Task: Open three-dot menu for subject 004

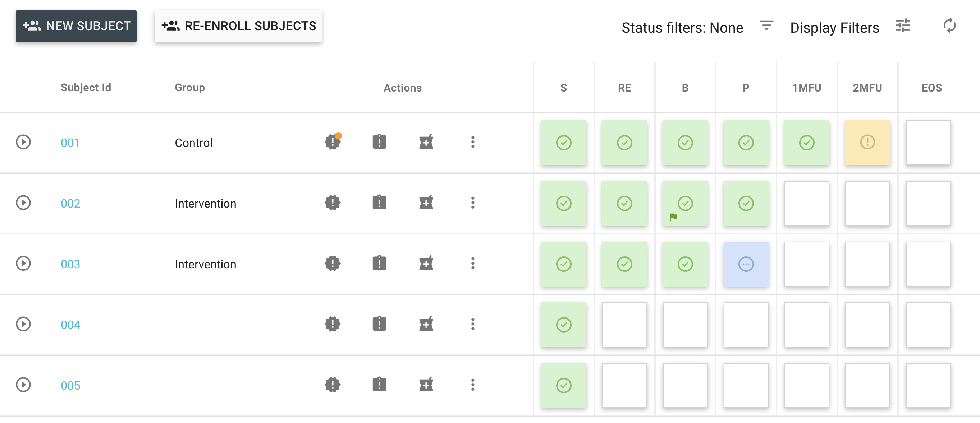Action: coord(472,324)
